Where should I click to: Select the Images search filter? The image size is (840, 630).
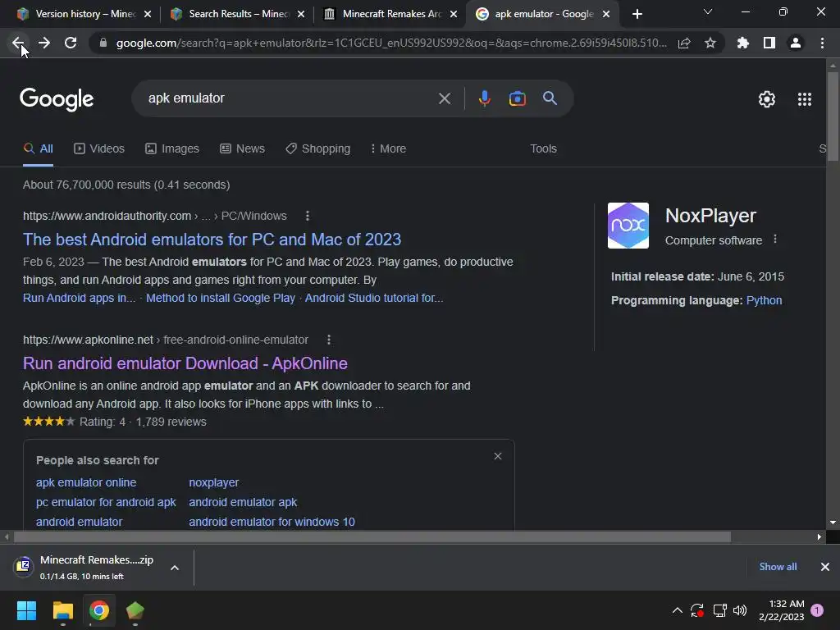tap(172, 149)
